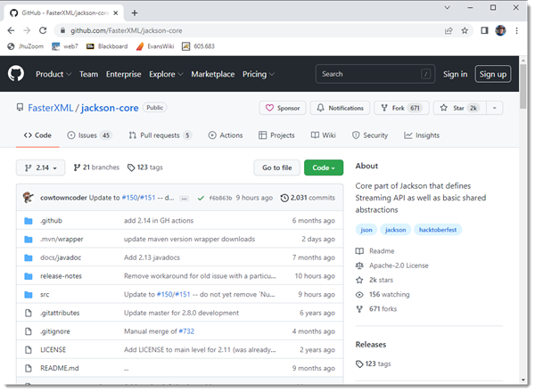Click the README.md file icon

pos(29,368)
